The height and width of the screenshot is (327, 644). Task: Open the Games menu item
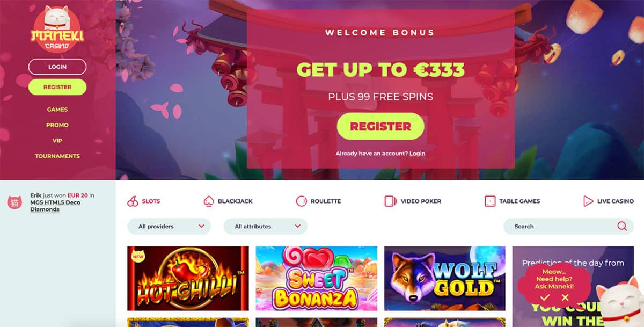(57, 110)
